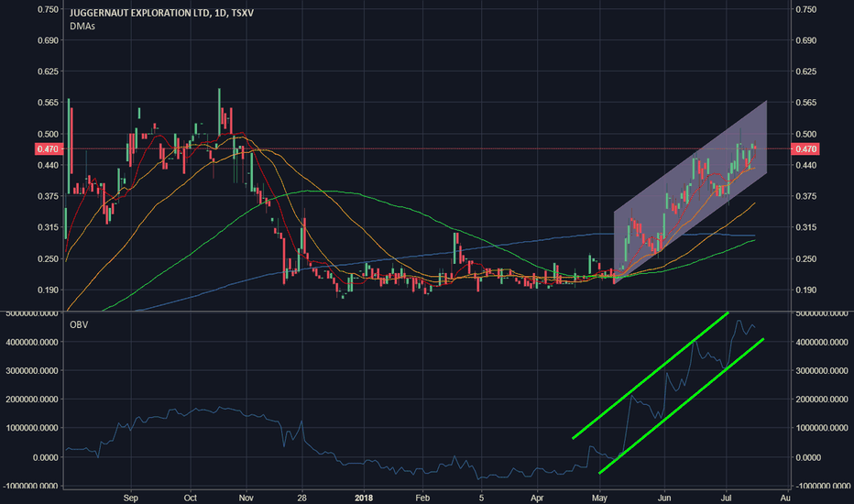Click 0.625 on the right price axis
The width and height of the screenshot is (854, 504).
[x=806, y=71]
